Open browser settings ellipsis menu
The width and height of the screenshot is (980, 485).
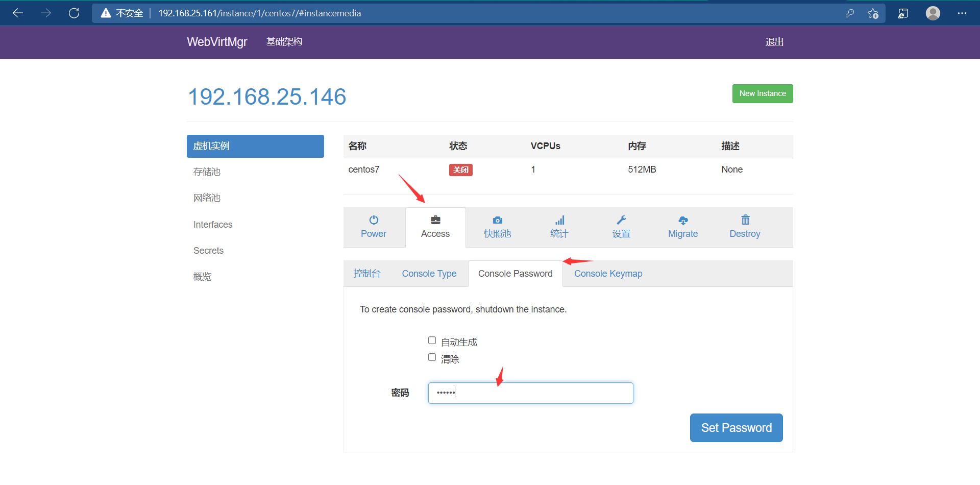click(962, 13)
